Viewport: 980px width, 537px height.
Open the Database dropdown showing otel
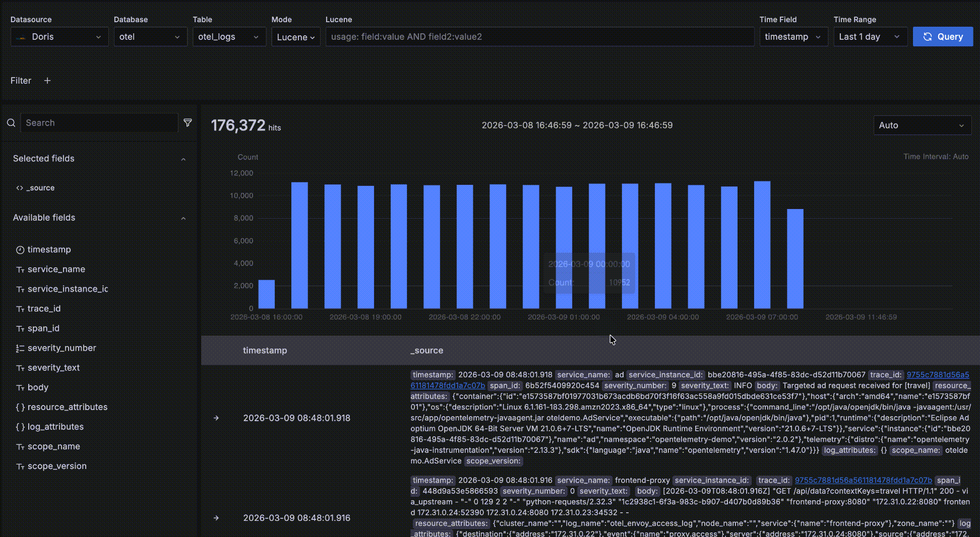[x=150, y=37]
